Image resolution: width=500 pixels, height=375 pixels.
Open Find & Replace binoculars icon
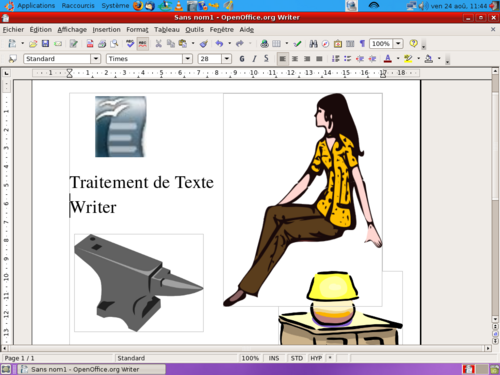tap(313, 44)
